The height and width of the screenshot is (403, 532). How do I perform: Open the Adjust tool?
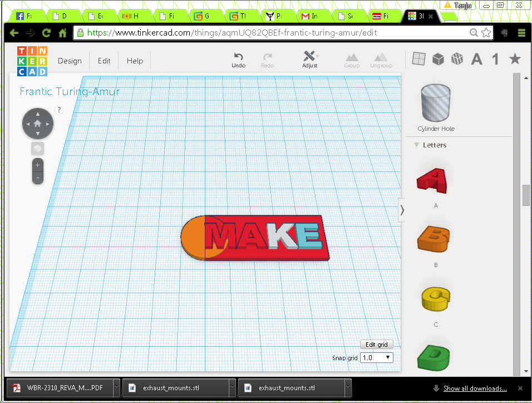click(309, 57)
